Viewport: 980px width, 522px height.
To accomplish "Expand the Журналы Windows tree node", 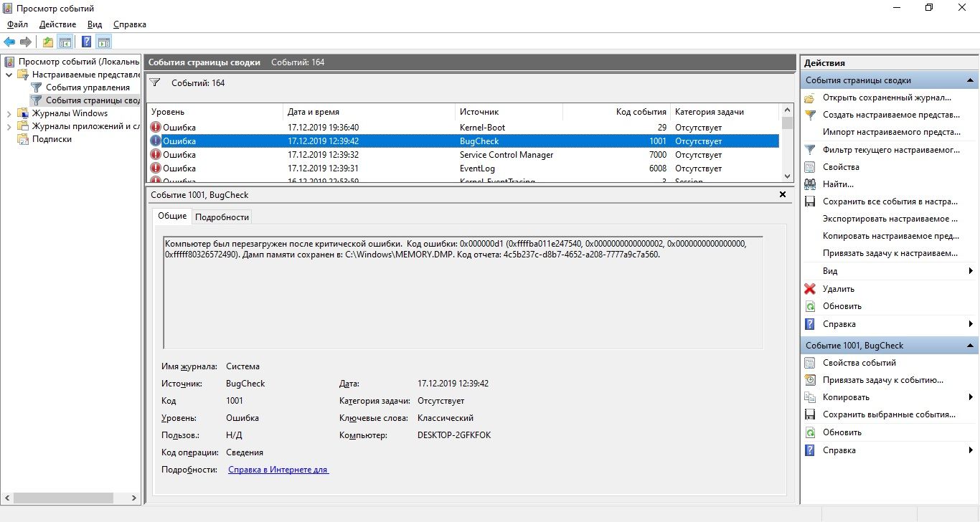I will pyautogui.click(x=9, y=113).
